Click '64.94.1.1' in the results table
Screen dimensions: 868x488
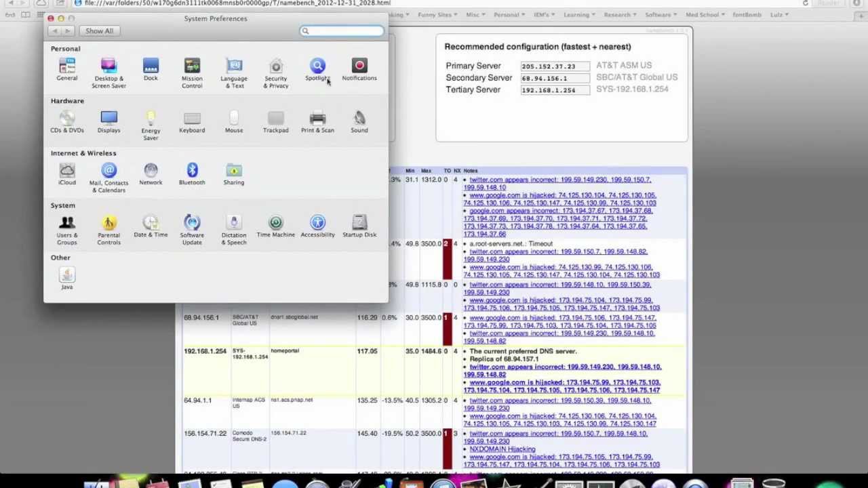click(197, 401)
